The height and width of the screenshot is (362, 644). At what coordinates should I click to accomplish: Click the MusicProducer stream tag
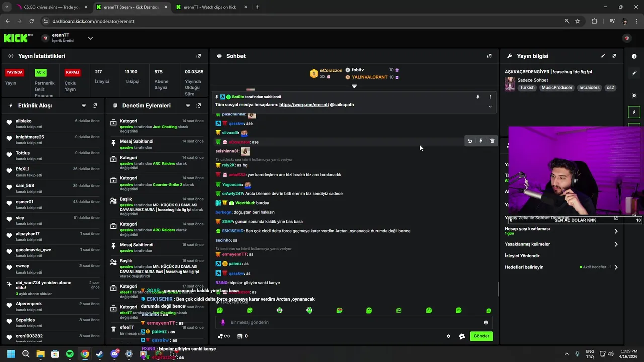click(557, 88)
